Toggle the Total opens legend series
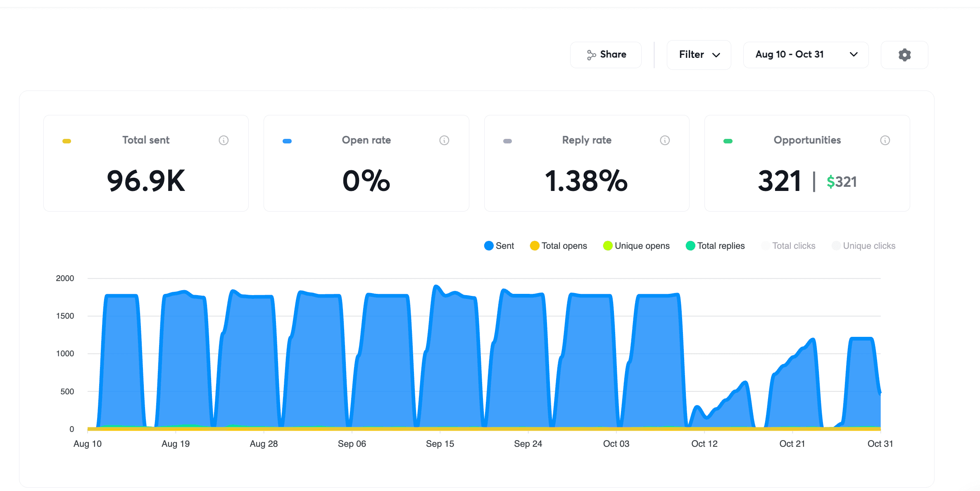The width and height of the screenshot is (980, 491). coord(559,246)
